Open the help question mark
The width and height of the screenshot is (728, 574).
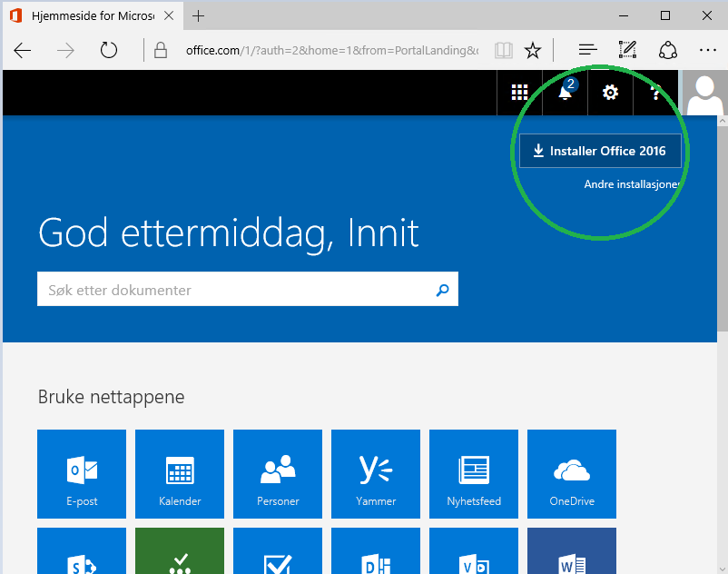[x=655, y=93]
